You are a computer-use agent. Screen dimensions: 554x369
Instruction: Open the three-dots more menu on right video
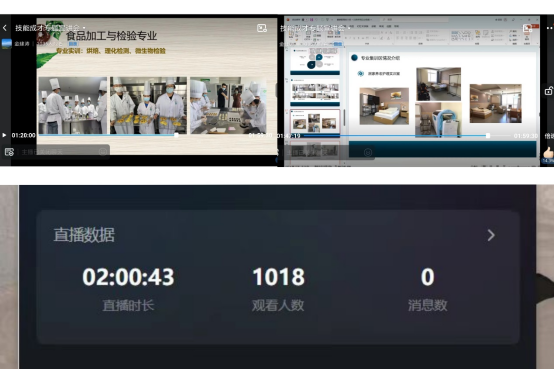coord(550,28)
